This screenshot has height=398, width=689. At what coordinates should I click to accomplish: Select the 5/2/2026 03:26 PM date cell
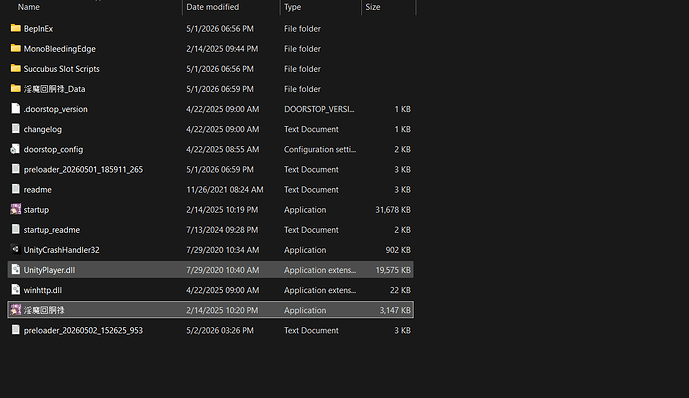point(220,330)
